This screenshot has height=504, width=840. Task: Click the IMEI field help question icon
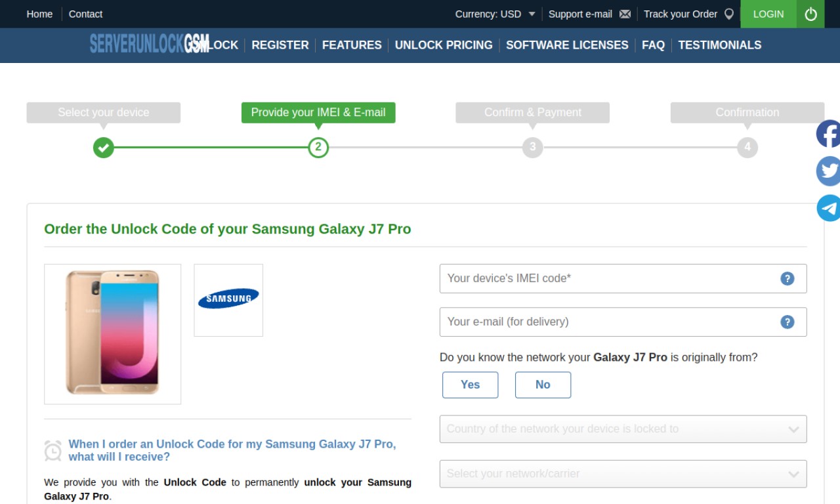[x=787, y=279]
